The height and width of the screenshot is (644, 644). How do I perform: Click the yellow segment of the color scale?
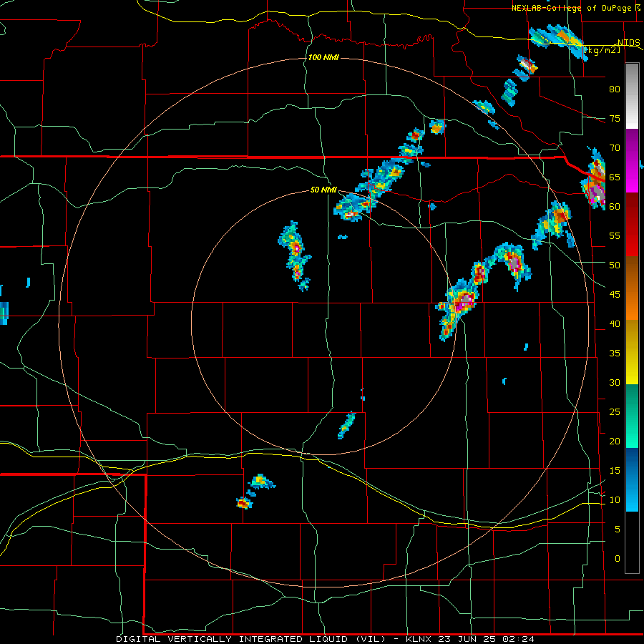[632, 352]
